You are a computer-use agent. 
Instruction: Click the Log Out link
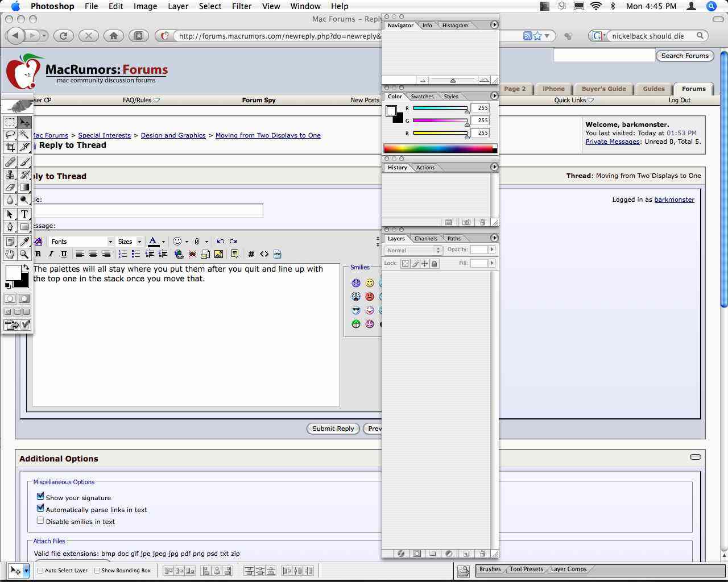click(679, 100)
